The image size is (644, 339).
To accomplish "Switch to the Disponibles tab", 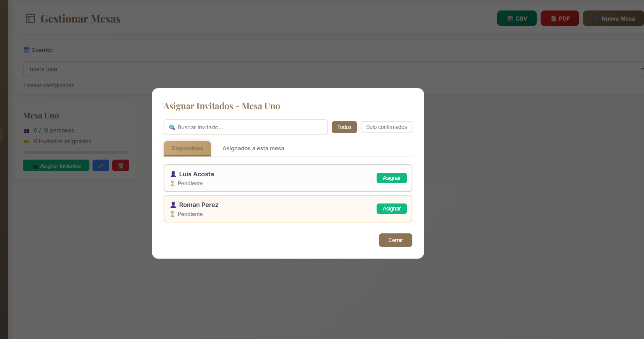I will pos(187,148).
